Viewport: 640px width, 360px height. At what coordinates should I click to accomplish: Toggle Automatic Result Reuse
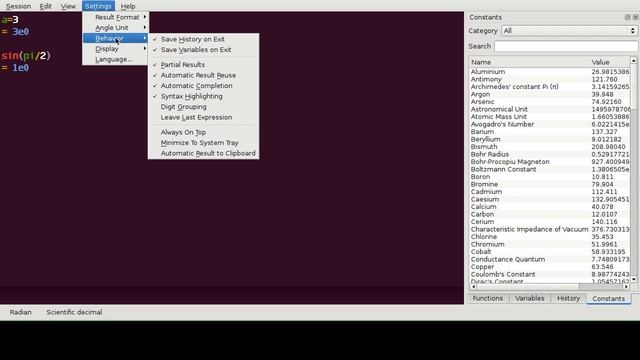click(x=203, y=75)
